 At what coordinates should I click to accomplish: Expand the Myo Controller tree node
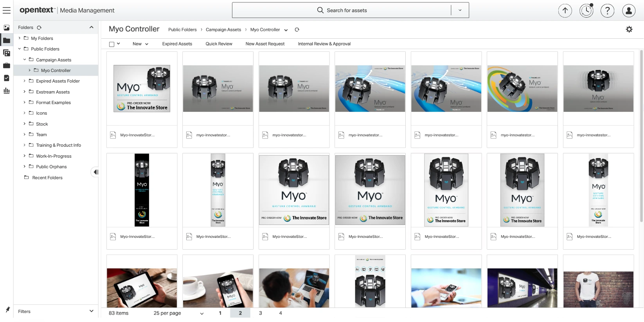point(29,70)
